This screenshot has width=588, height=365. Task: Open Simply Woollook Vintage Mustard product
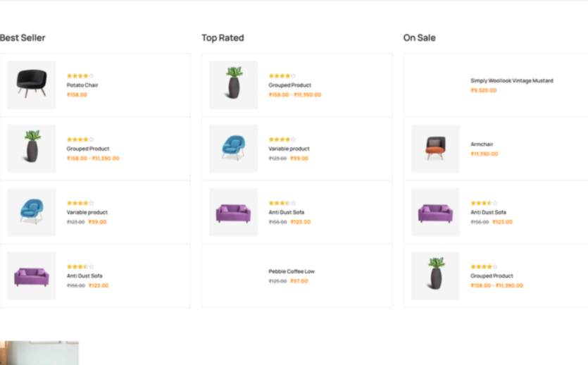pos(512,80)
